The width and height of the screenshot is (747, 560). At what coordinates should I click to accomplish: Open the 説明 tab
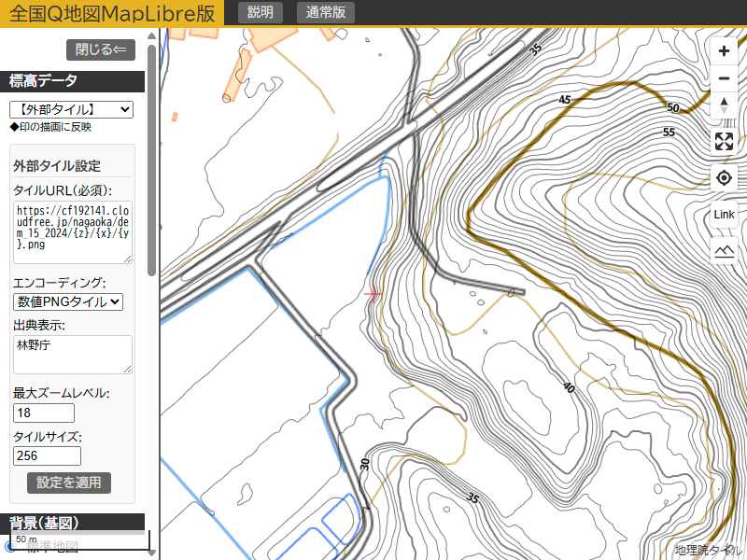tap(261, 12)
